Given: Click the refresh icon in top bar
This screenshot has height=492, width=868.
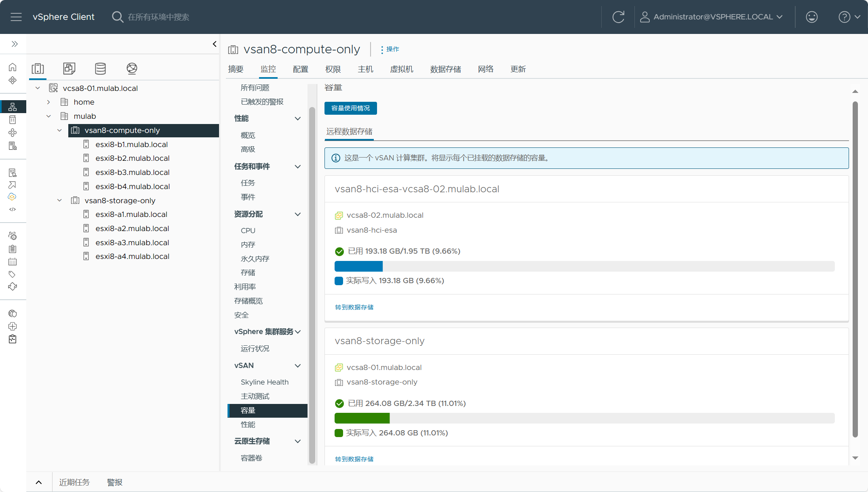Looking at the screenshot, I should [x=618, y=17].
